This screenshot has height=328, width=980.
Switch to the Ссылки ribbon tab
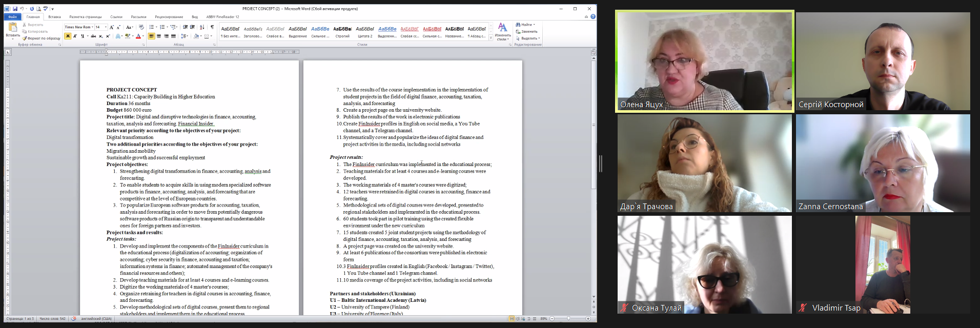point(116,17)
